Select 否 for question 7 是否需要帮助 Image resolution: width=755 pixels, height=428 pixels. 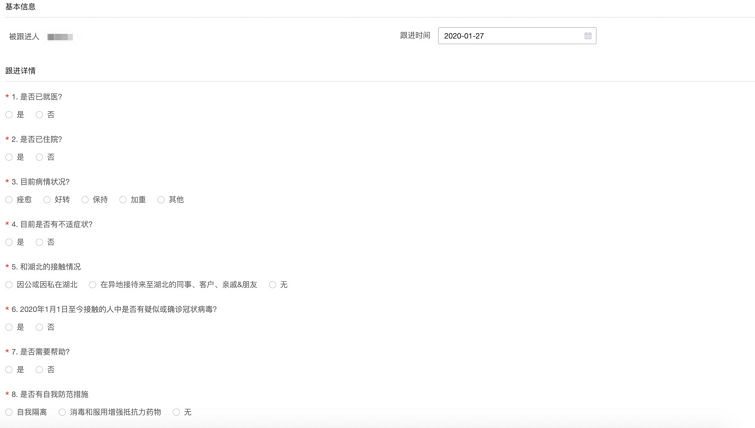[x=39, y=369]
